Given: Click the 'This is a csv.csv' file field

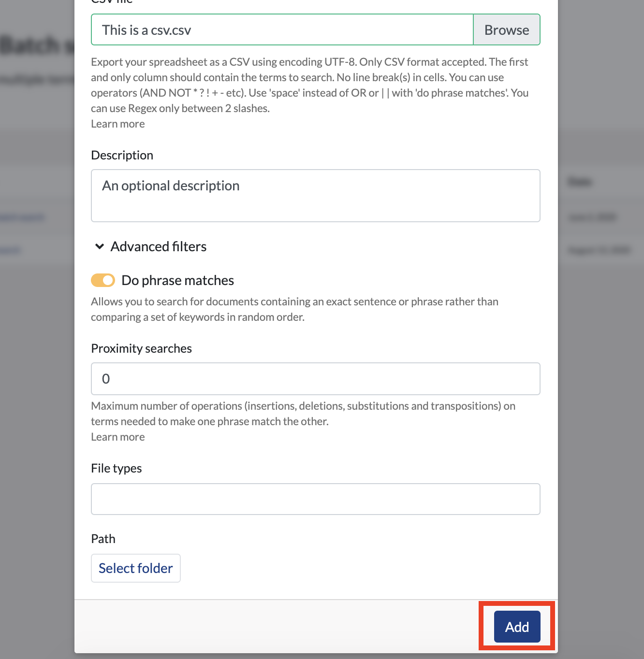Looking at the screenshot, I should (282, 30).
